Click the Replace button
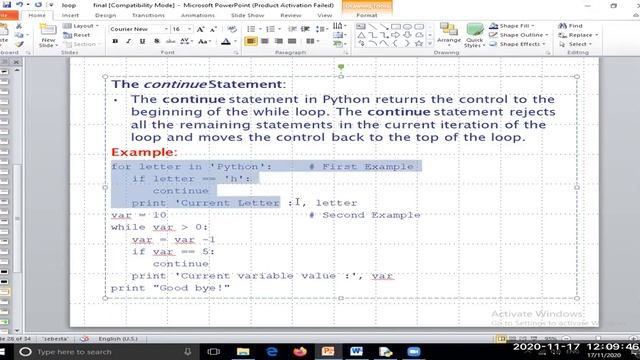 (x=578, y=35)
